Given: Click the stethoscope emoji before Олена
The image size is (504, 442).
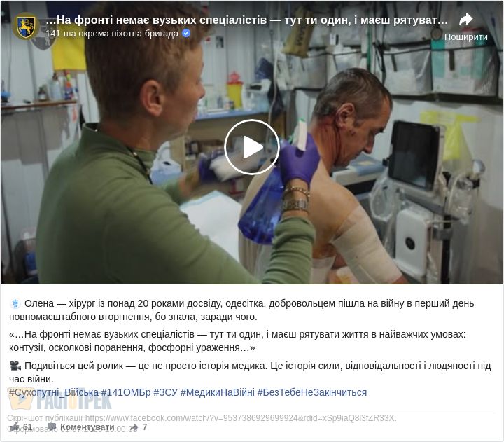Looking at the screenshot, I should [15, 303].
